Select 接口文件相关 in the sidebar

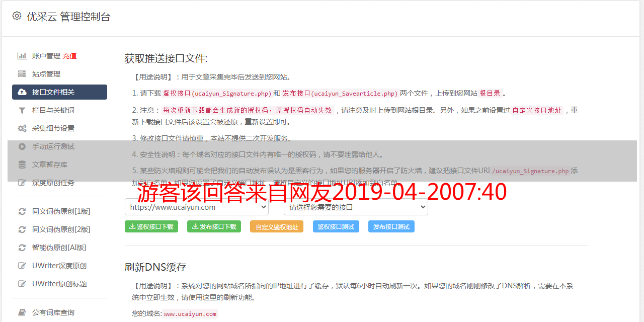[59, 92]
